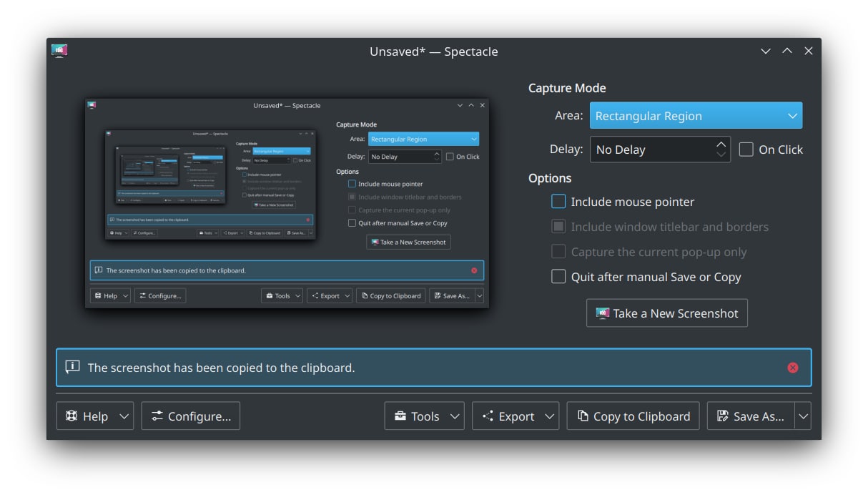Click the window's chevron up maximize button
868x495 pixels.
(x=787, y=51)
